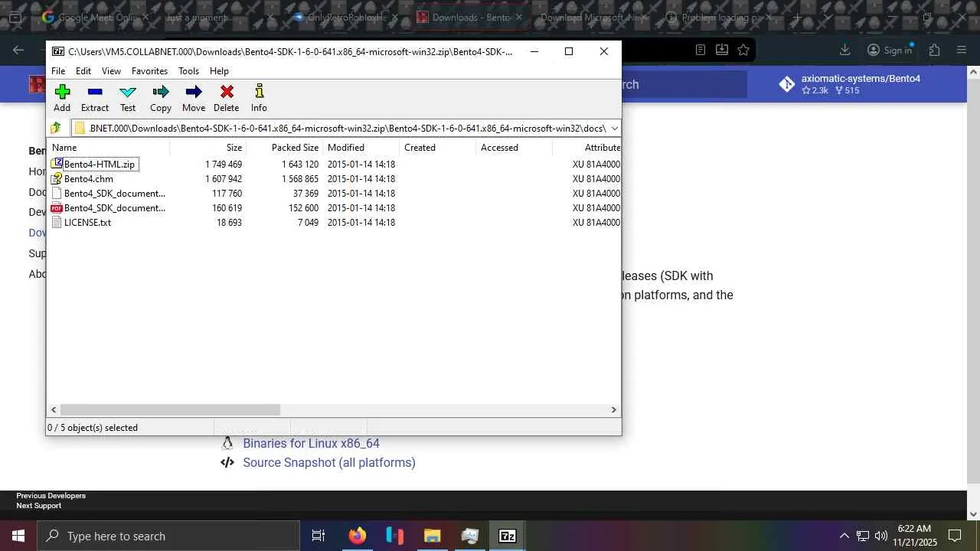980x551 pixels.
Task: Show hidden system tray icons
Action: point(844,536)
